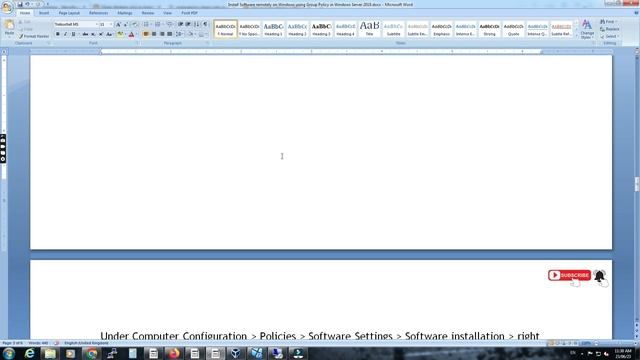Click Find in Editing group
The width and height of the screenshot is (640, 360).
click(608, 22)
